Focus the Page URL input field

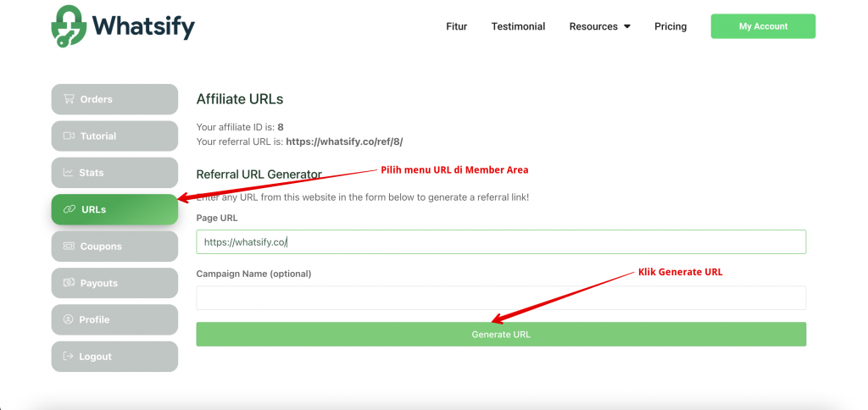(x=500, y=242)
